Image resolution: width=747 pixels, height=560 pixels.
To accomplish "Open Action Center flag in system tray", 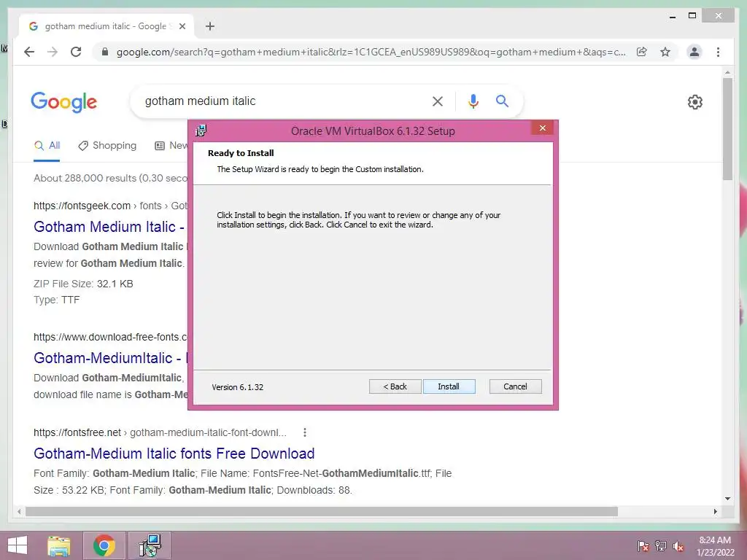I will tap(643, 546).
